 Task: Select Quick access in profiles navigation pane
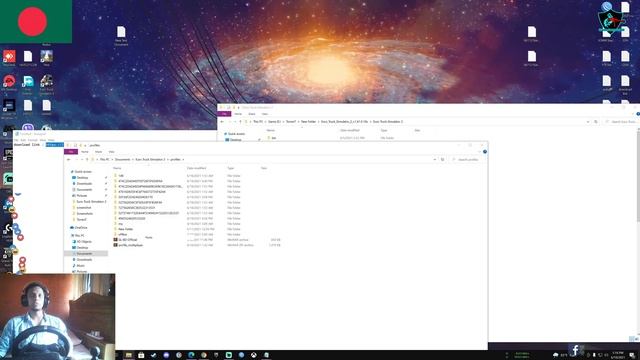[x=83, y=172]
